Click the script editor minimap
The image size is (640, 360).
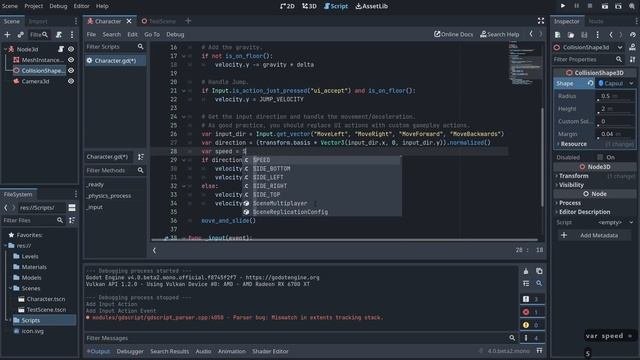click(x=524, y=63)
